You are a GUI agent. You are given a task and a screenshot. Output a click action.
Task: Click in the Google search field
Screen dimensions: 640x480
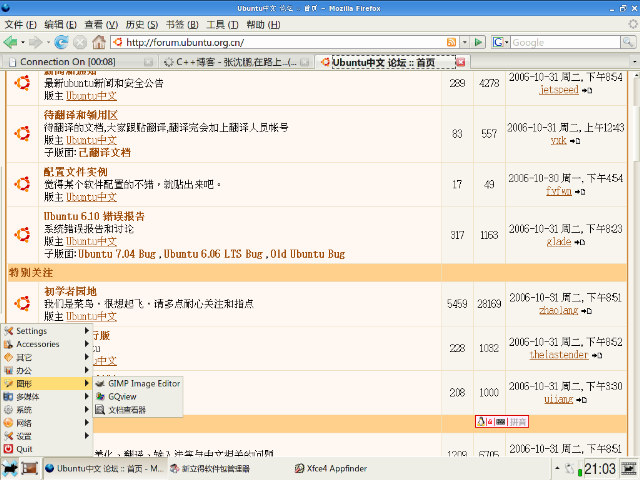coord(568,42)
